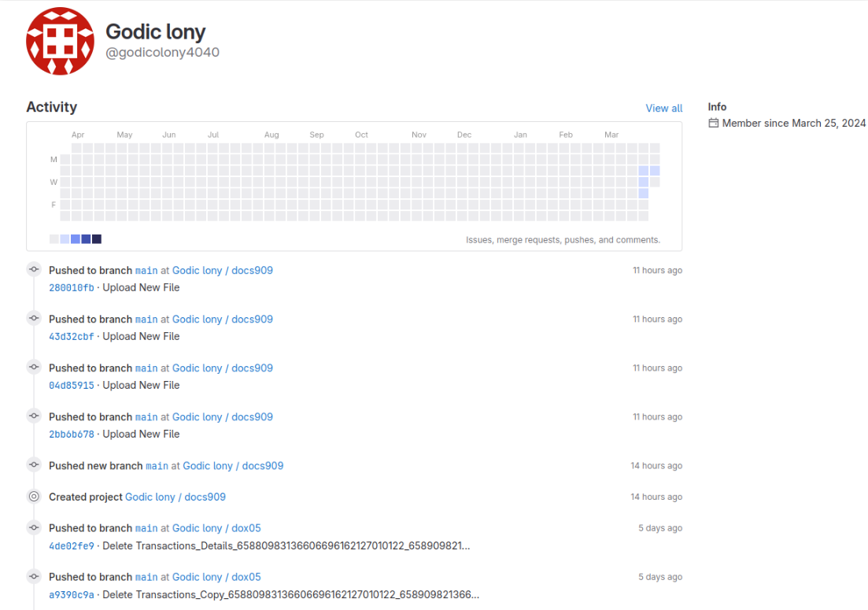
Task: Click the Godic lony red avatar image
Action: pyautogui.click(x=60, y=41)
